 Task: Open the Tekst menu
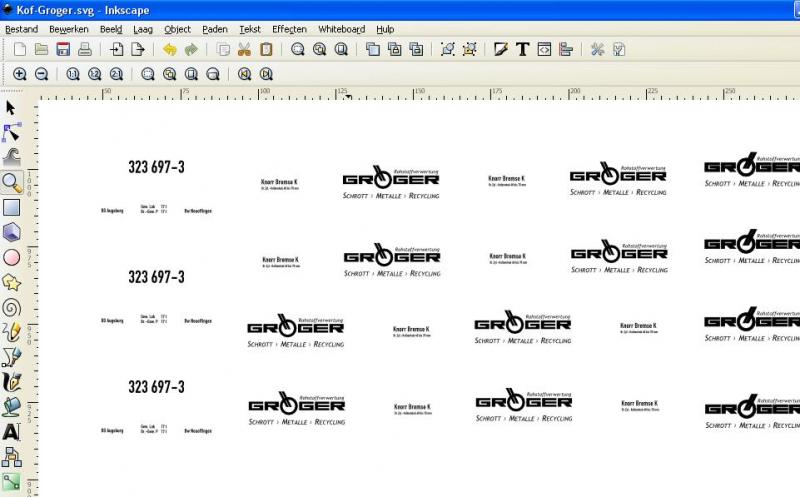click(x=250, y=30)
